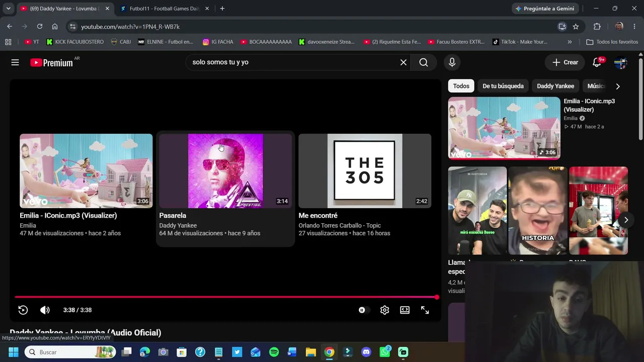Open 'KICK FACUUBOSTERO' bookmark
Image resolution: width=644 pixels, height=362 pixels.
[75, 42]
